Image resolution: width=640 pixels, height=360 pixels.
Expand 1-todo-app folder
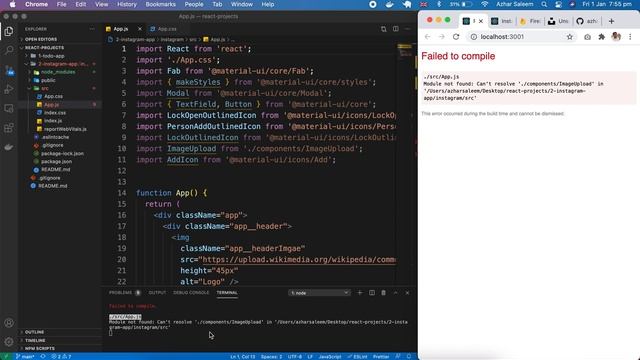[51, 56]
